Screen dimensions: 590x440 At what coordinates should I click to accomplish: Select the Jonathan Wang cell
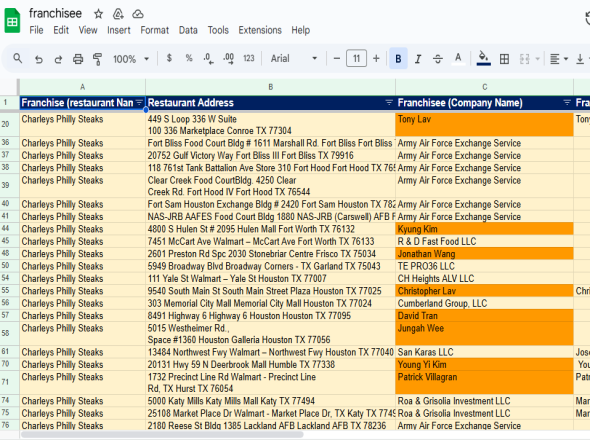(x=485, y=254)
